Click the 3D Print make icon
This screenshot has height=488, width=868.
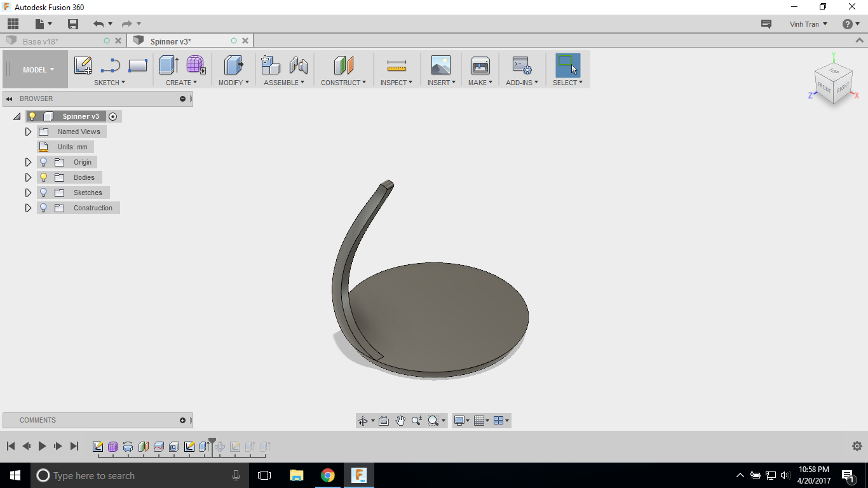point(480,65)
